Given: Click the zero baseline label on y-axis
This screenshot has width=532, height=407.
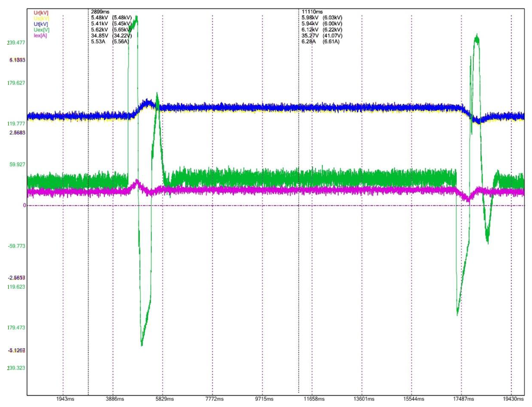Looking at the screenshot, I should click(24, 205).
